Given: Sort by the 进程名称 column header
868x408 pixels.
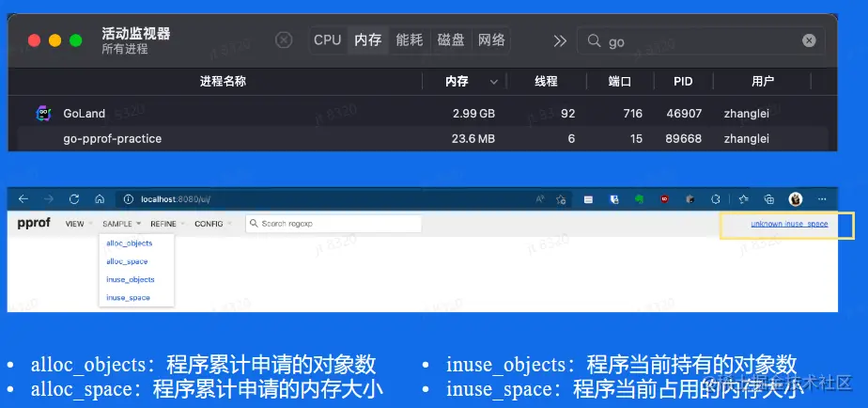Looking at the screenshot, I should click(x=223, y=82).
